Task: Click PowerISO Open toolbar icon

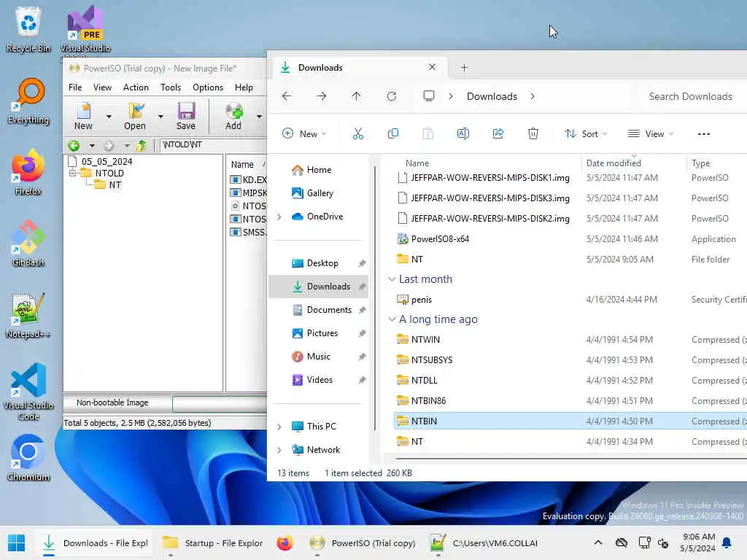Action: pos(135,116)
